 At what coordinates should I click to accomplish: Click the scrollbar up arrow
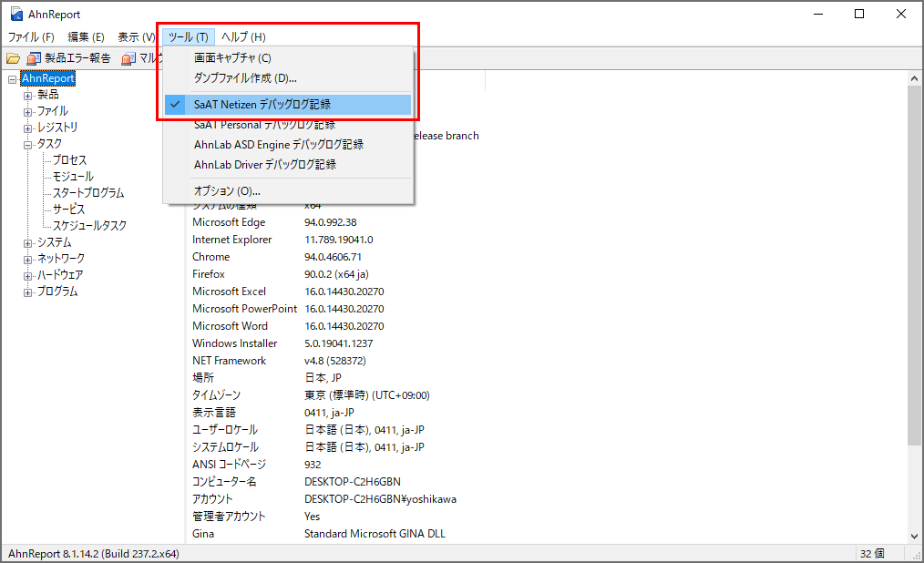914,78
